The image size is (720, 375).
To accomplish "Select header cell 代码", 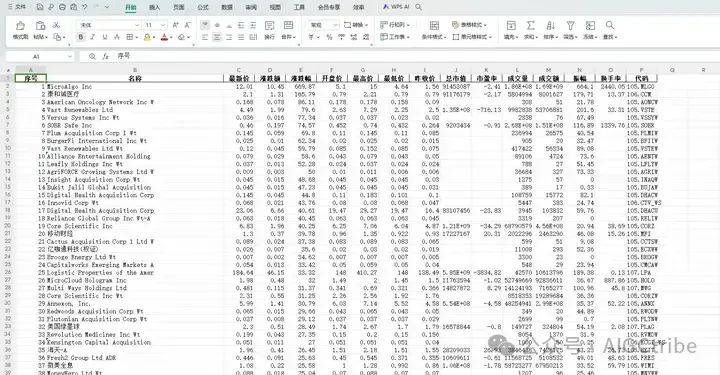I will click(x=641, y=78).
